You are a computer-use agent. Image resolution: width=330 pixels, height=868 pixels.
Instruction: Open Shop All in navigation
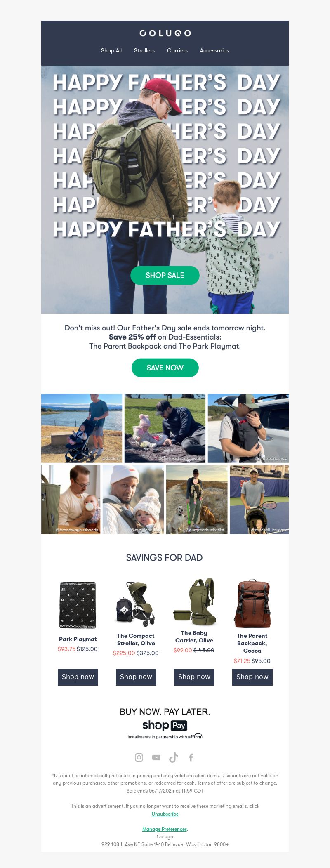click(x=111, y=50)
